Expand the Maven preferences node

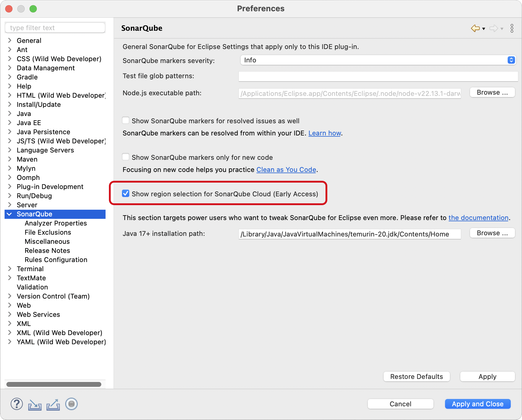(x=10, y=159)
